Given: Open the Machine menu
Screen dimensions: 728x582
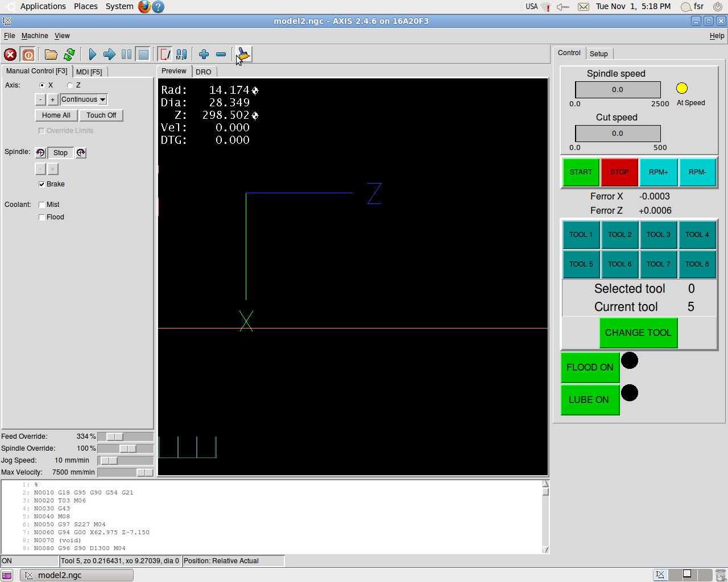Looking at the screenshot, I should 35,36.
